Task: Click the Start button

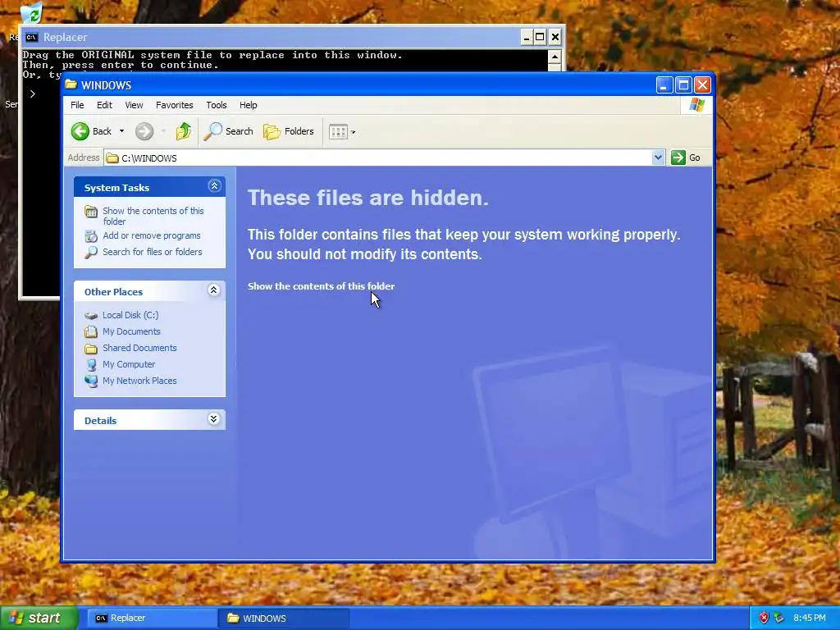Action: pos(39,619)
